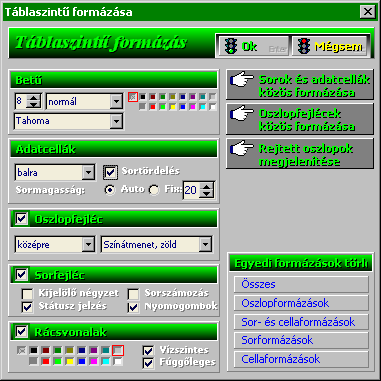The width and height of the screenshot is (381, 381).
Task: Open the balra alignment dropdown
Action: coord(88,172)
